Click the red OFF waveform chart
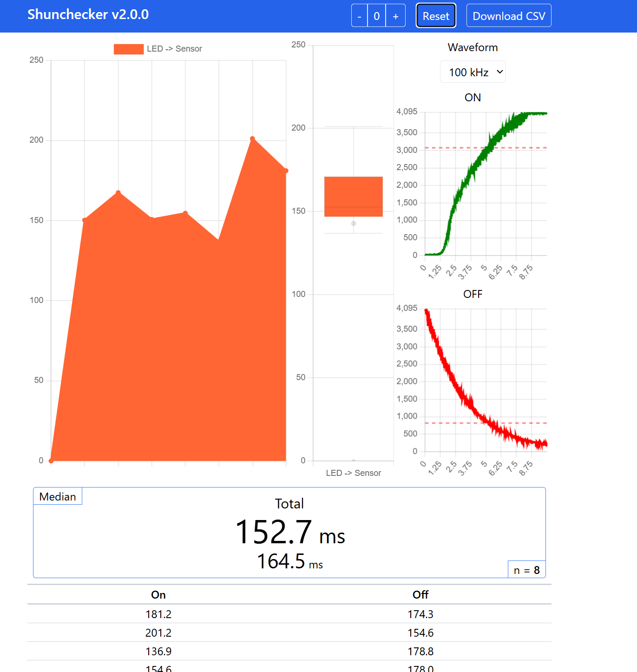 coord(486,380)
